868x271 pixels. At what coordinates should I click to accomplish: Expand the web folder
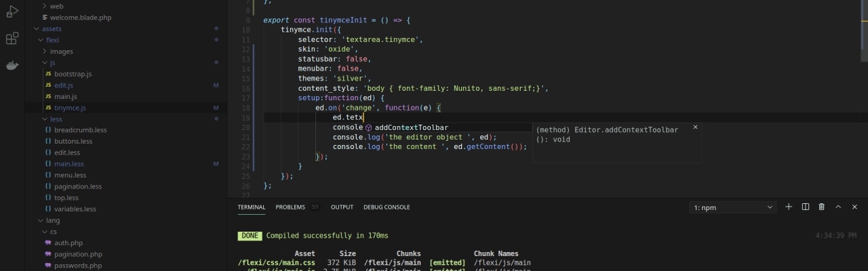56,6
